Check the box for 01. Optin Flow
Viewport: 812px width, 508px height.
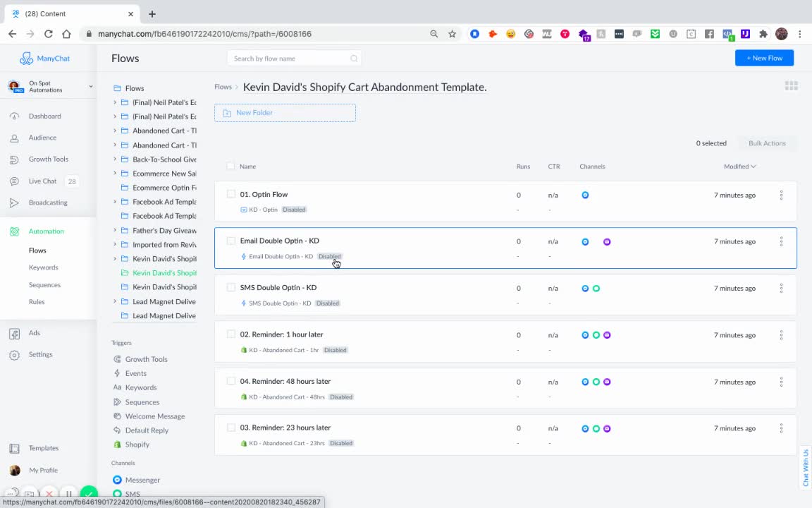pyautogui.click(x=230, y=194)
